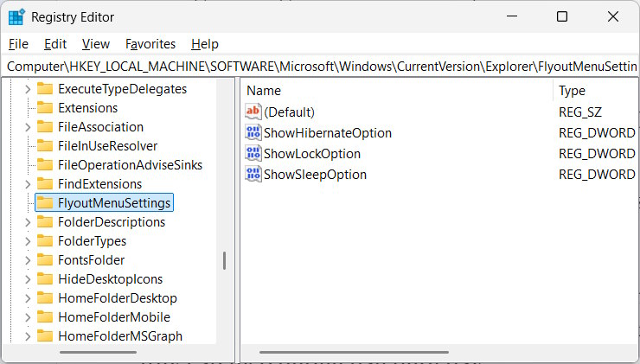This screenshot has width=640, height=364.
Task: Select the HomeFolderDesktop folder icon
Action: point(45,298)
